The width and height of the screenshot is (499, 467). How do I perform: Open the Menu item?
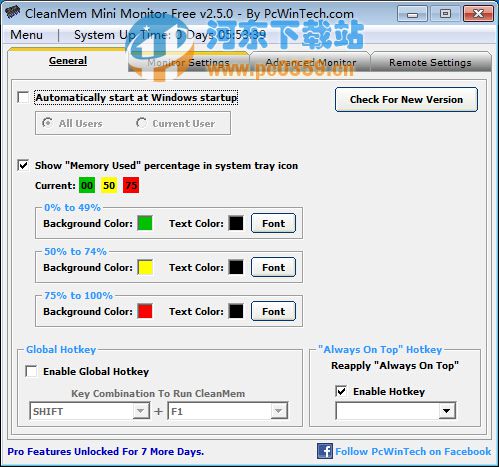click(x=26, y=35)
